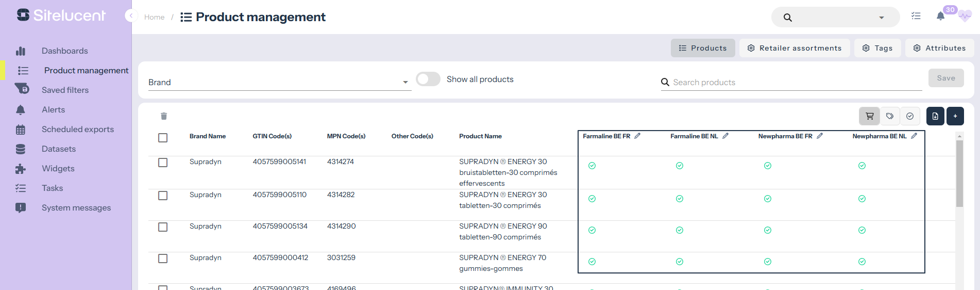Click the trash delete icon
The image size is (980, 290).
click(x=164, y=116)
